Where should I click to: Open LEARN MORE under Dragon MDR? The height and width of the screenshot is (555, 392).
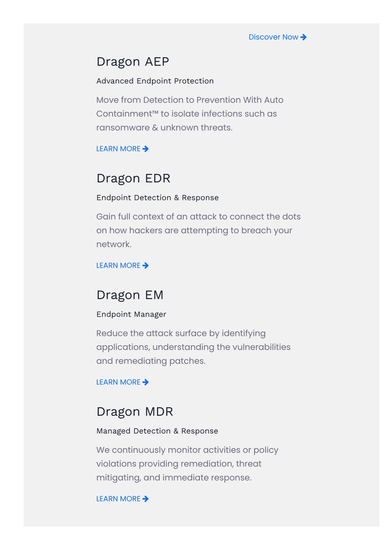tap(122, 499)
